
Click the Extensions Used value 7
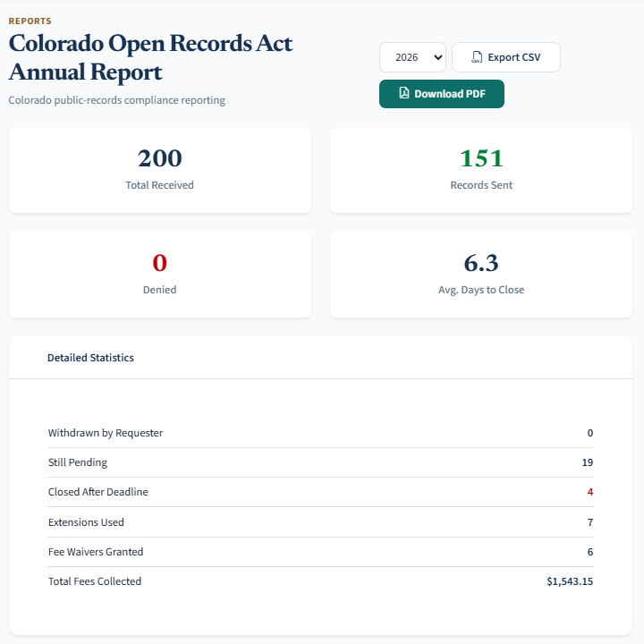pyautogui.click(x=590, y=522)
